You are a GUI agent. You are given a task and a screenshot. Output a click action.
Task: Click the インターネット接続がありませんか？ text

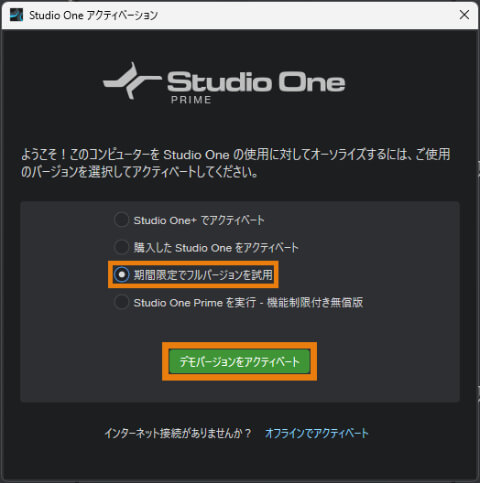pos(178,433)
